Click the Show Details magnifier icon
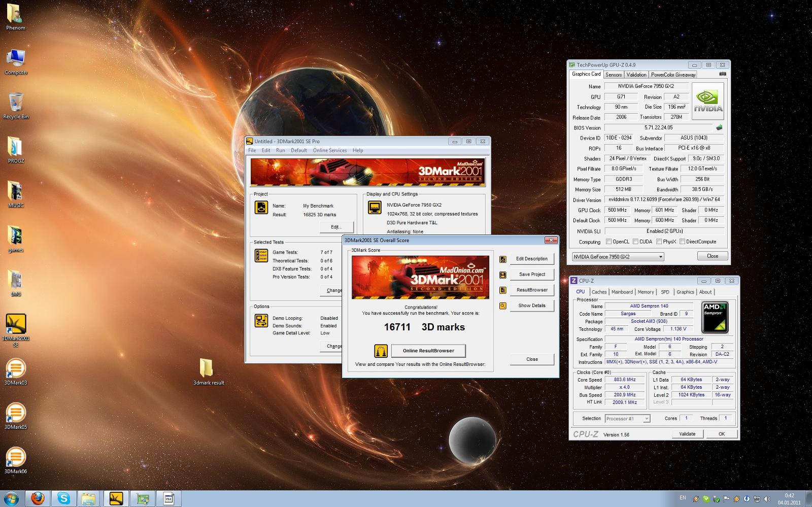Screen dimensions: 812x507 point(502,306)
